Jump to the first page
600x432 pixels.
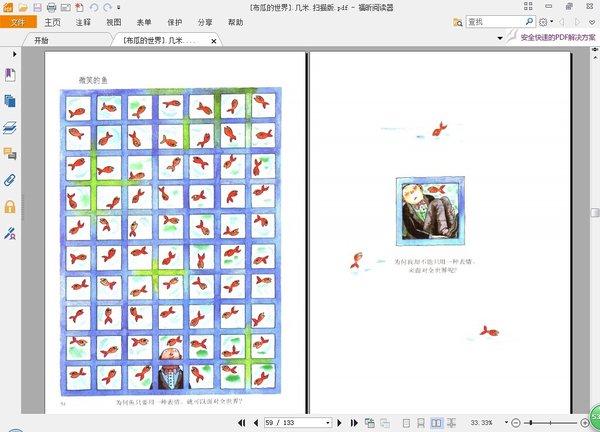click(x=241, y=422)
